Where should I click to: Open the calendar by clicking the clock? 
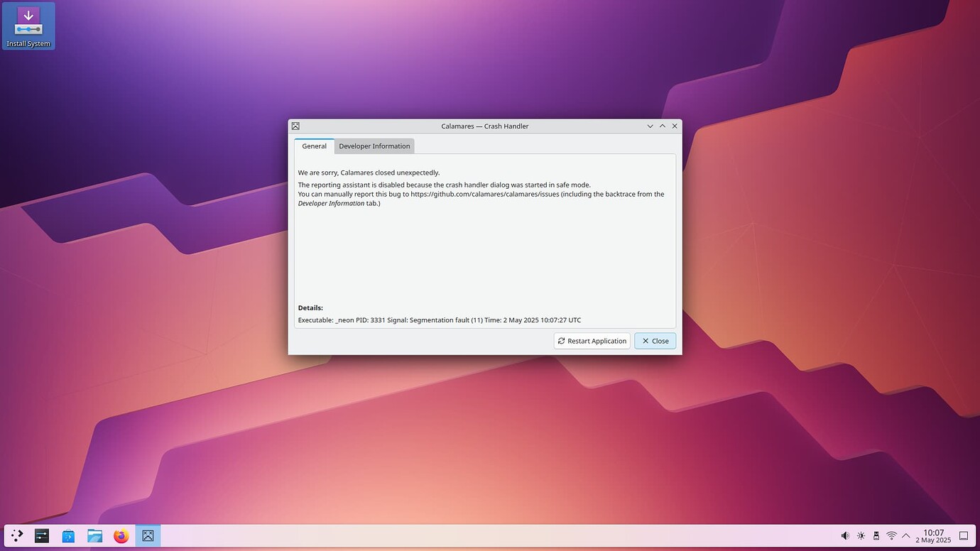coord(932,535)
